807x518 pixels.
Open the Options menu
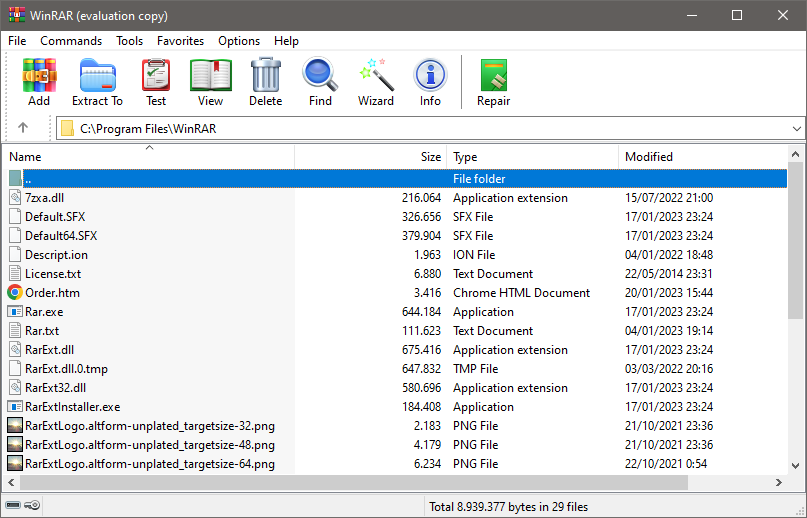click(239, 41)
